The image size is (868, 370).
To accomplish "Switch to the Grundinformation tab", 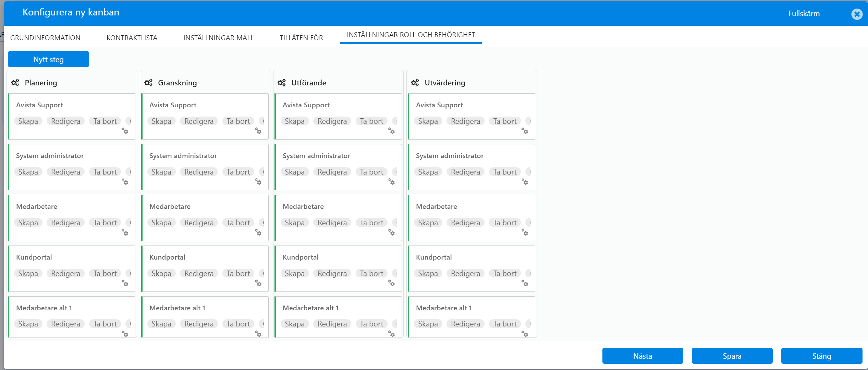I will pos(45,38).
